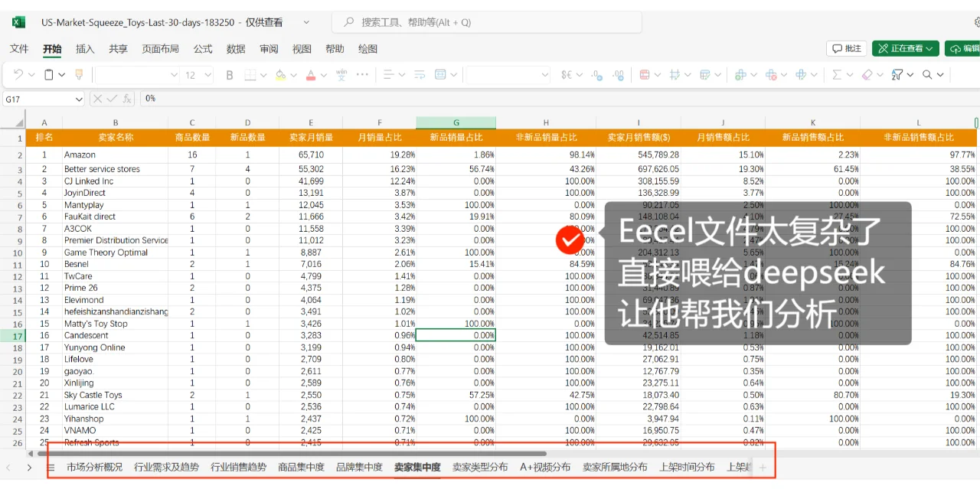Open the settings gear icon
Image resolution: width=980 pixels, height=489 pixels.
click(x=975, y=23)
